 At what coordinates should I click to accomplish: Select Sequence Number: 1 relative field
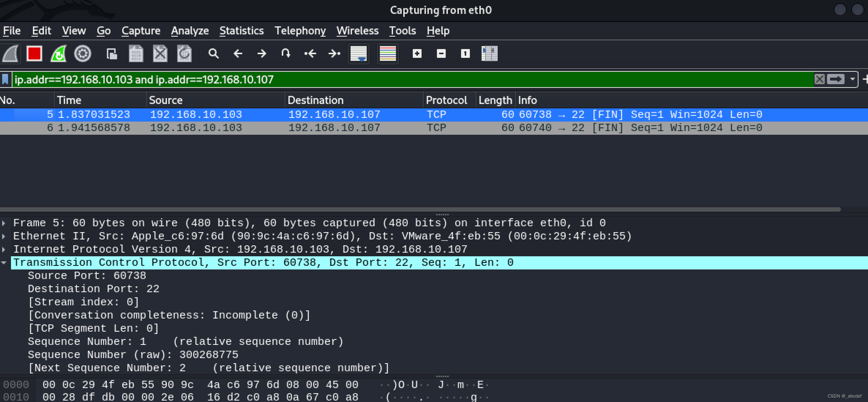186,342
